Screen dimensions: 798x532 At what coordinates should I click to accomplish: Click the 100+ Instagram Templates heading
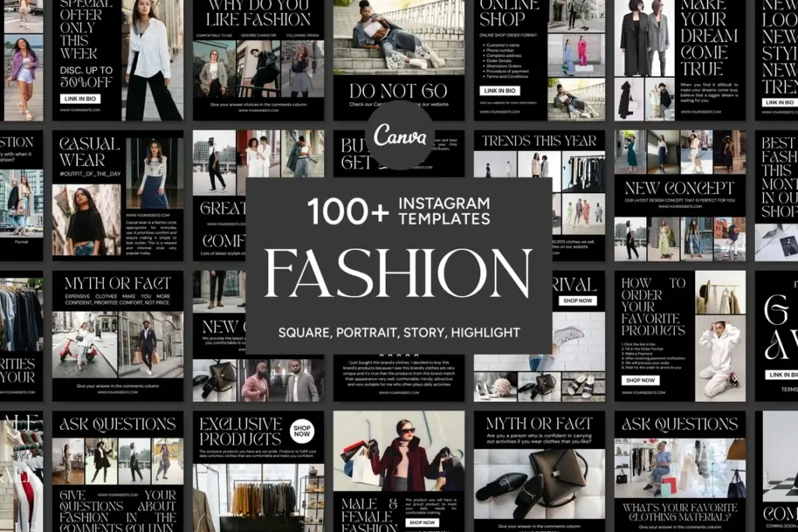[398, 210]
